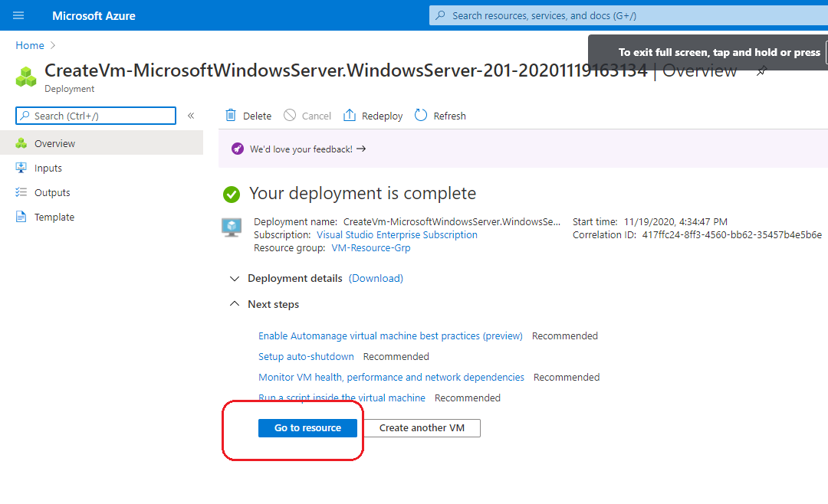This screenshot has width=828, height=504.
Task: Download the deployment details
Action: click(x=376, y=278)
